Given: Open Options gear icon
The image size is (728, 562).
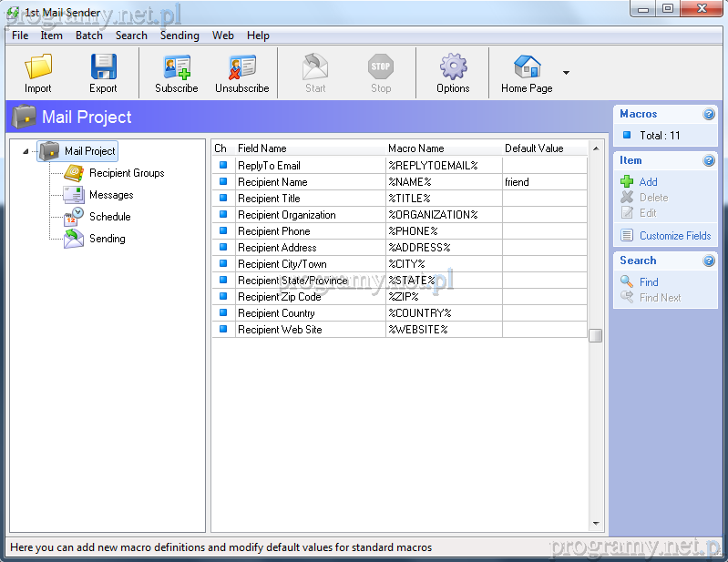Looking at the screenshot, I should (453, 67).
